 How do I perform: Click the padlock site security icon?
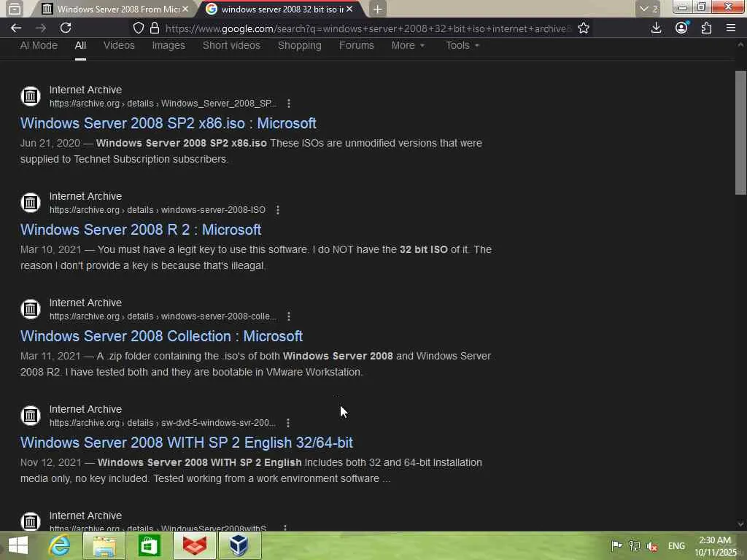click(x=155, y=28)
